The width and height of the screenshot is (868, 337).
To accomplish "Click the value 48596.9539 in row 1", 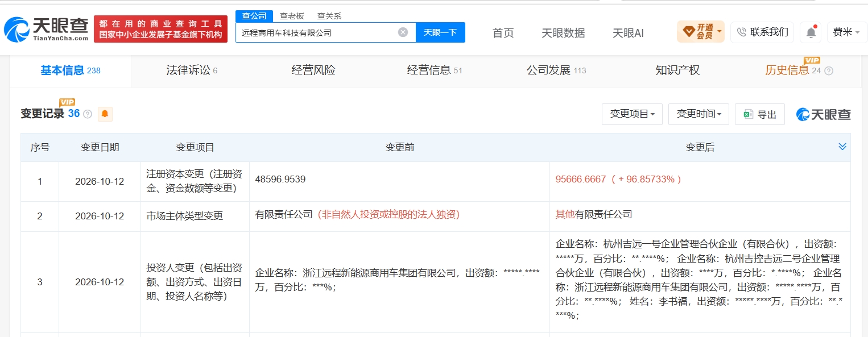I will (280, 179).
